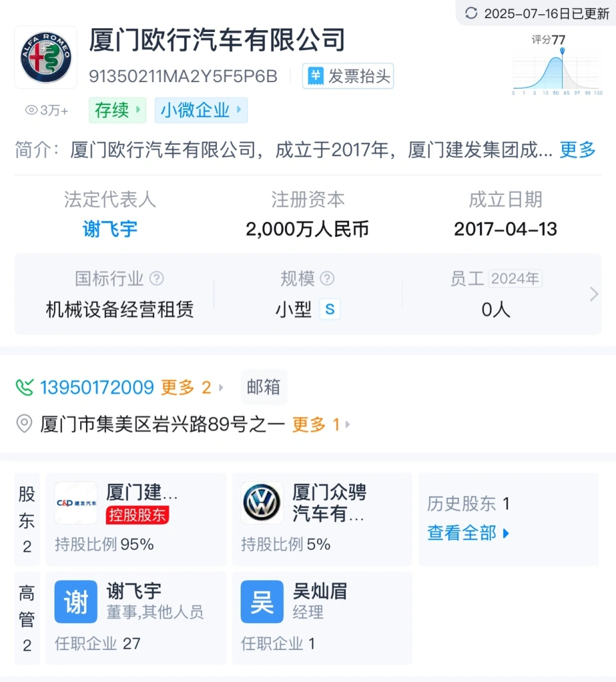Click 查看全部 to view all shareholders

coord(468,533)
